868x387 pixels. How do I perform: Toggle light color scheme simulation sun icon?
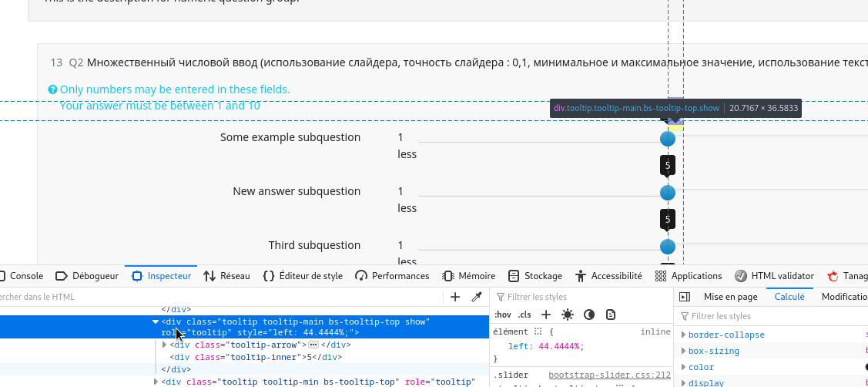click(568, 315)
